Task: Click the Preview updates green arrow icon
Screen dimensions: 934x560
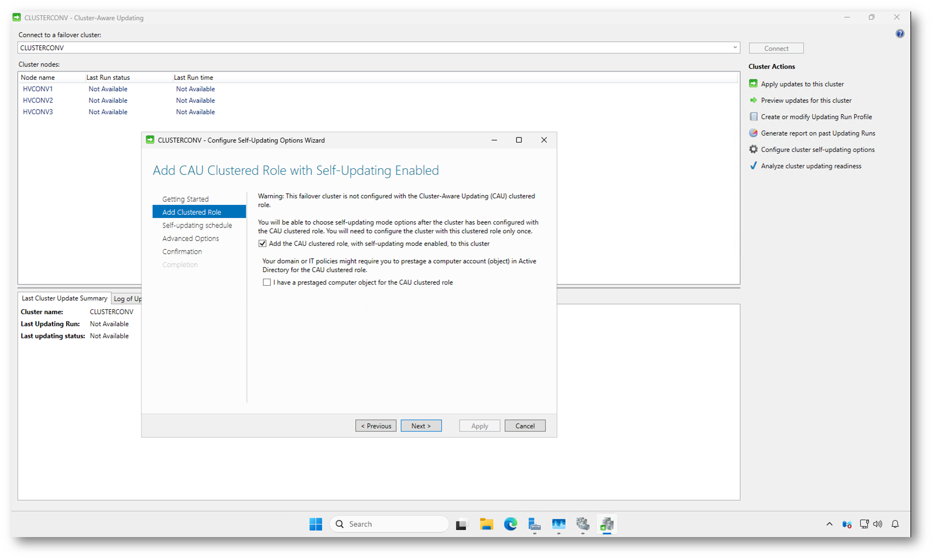Action: [x=753, y=100]
